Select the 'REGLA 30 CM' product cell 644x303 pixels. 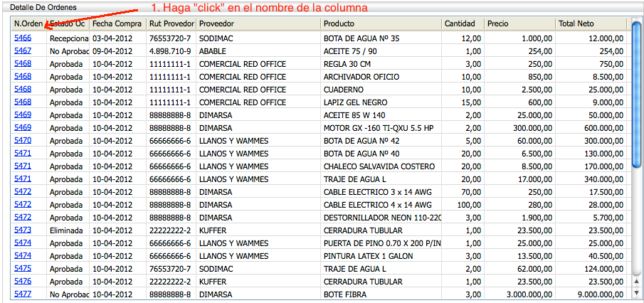coord(381,64)
